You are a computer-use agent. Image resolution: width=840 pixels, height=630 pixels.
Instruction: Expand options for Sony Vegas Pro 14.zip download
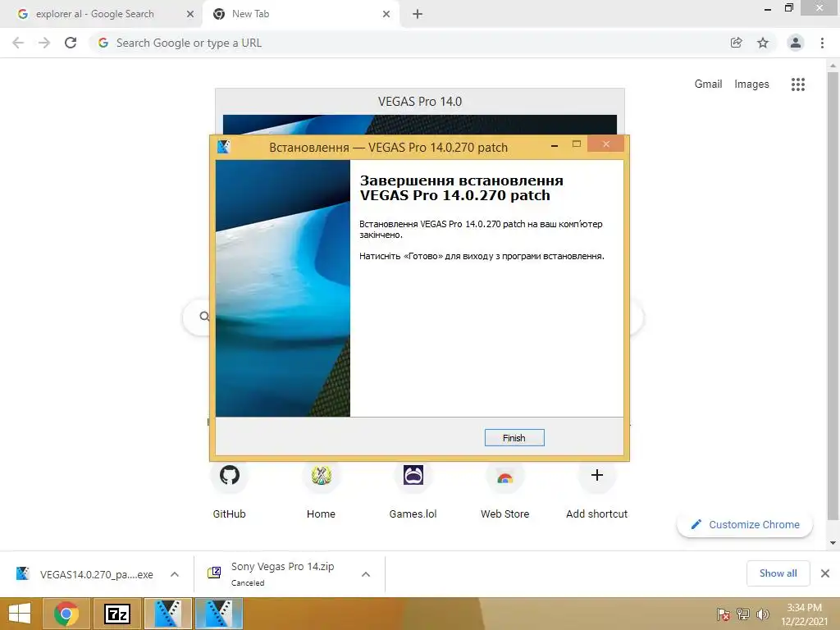tap(366, 574)
